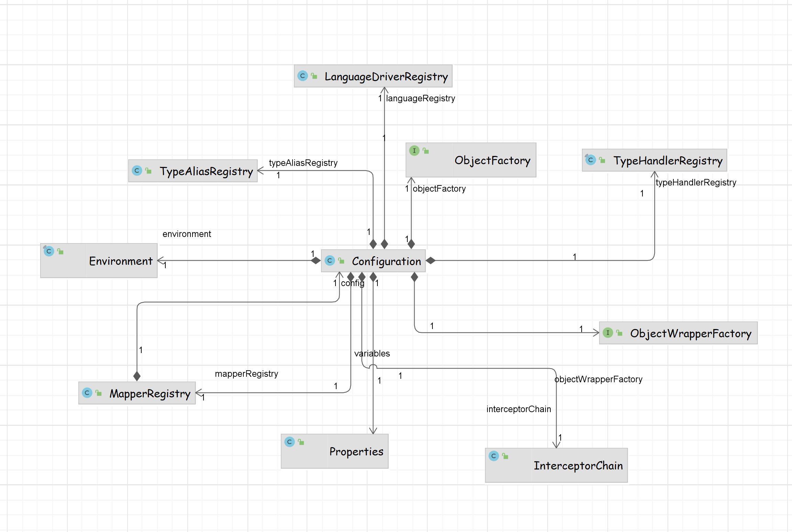
Task: Click the interface icon on ObjectWrapperFactory node
Action: tap(608, 332)
